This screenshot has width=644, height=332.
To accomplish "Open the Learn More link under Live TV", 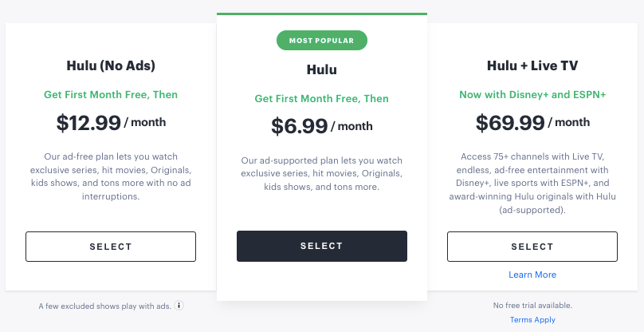I will point(532,275).
